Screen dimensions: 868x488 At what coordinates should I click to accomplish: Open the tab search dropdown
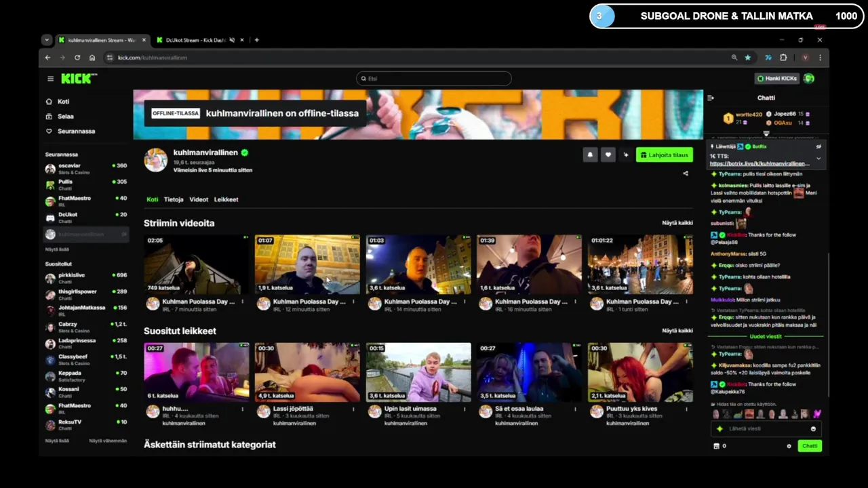[x=47, y=40]
